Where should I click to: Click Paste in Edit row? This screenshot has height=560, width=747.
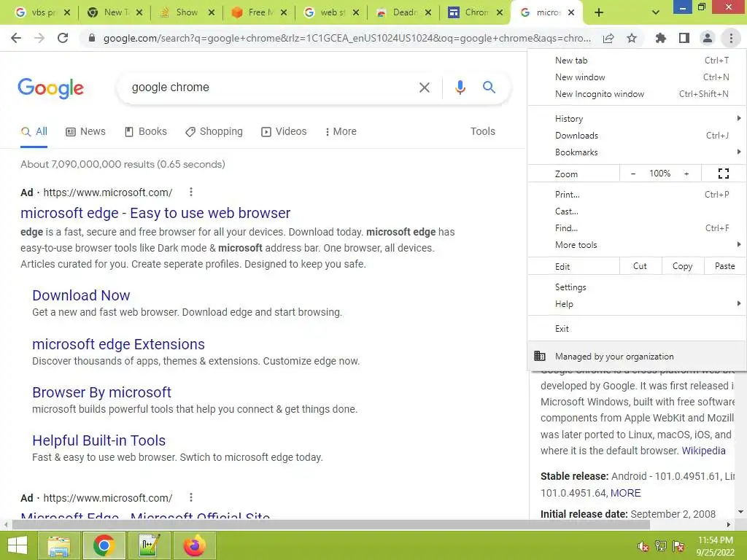tap(725, 266)
